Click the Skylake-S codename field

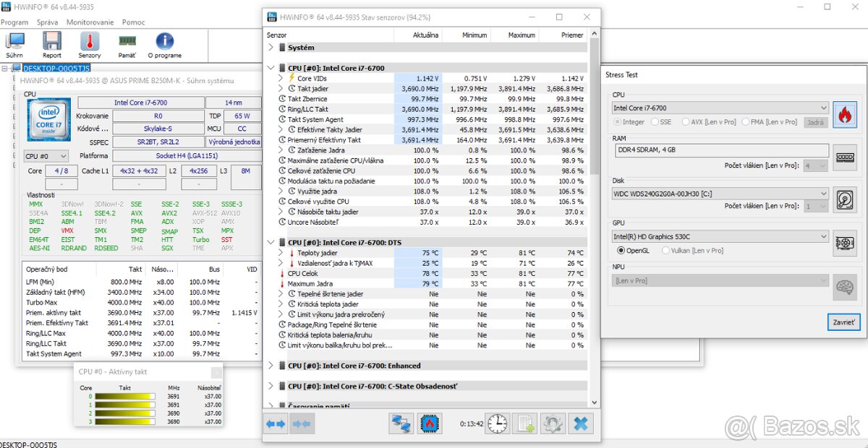point(158,129)
